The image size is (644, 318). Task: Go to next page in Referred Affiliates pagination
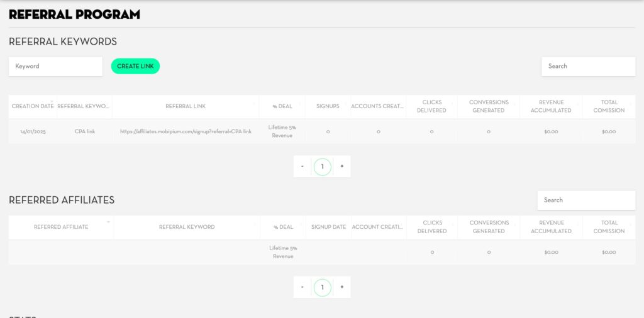tap(341, 287)
